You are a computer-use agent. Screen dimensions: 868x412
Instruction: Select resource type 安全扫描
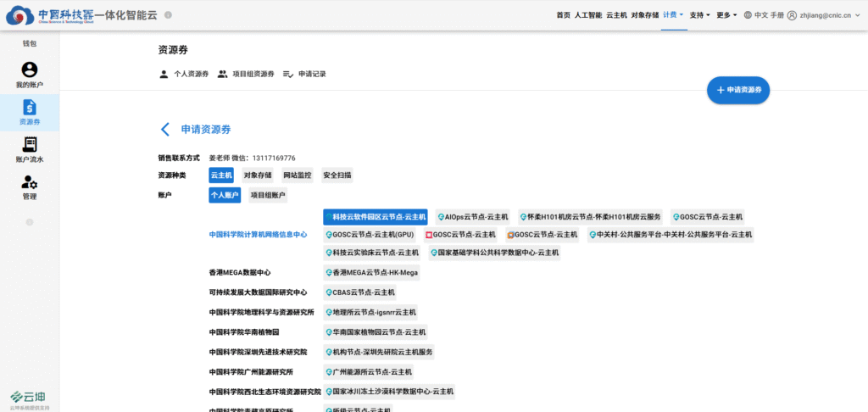tap(337, 175)
